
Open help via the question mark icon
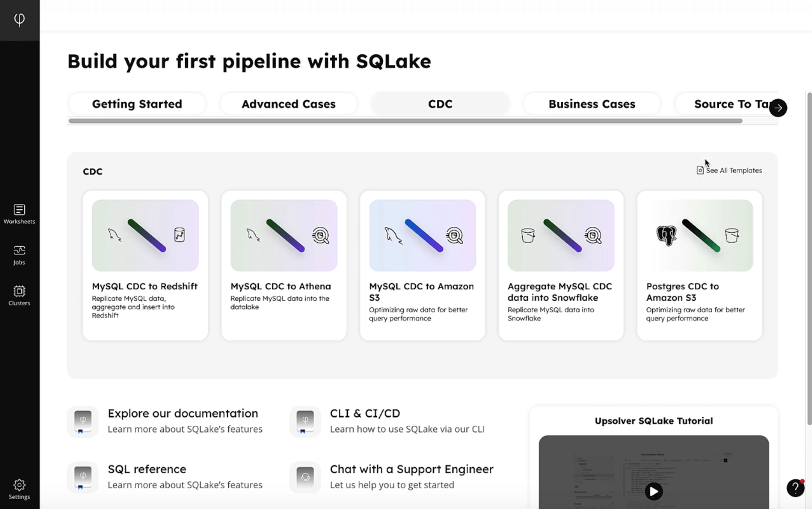795,488
